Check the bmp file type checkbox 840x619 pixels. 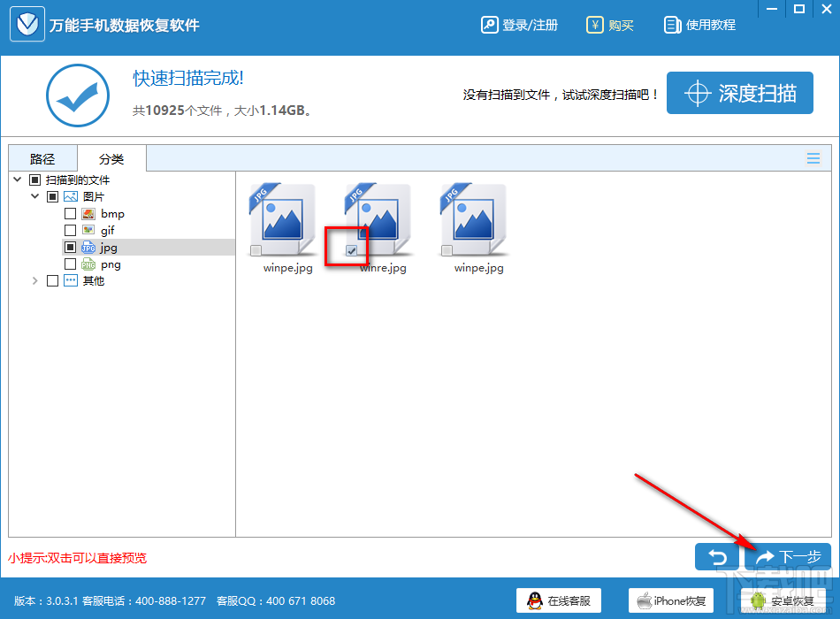click(70, 213)
